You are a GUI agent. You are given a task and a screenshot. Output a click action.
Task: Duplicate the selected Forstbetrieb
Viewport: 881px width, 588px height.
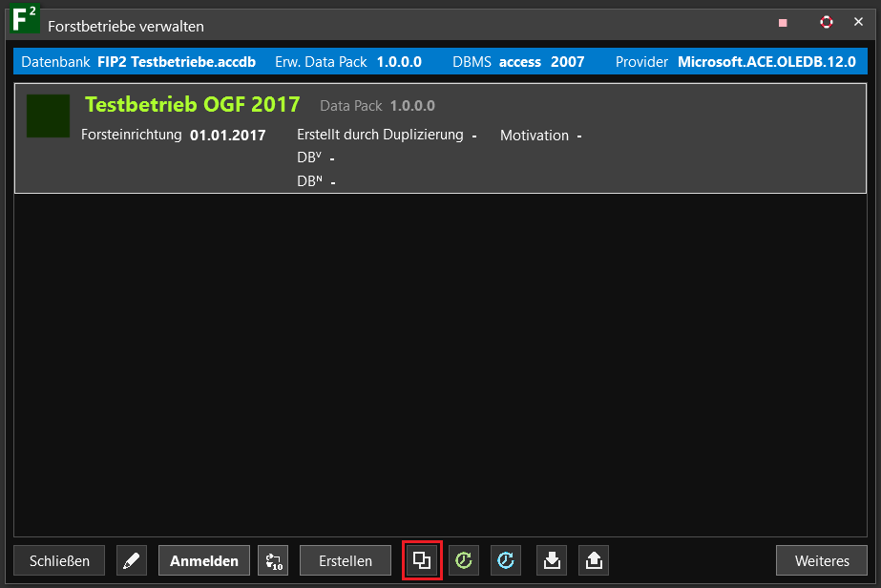(422, 560)
